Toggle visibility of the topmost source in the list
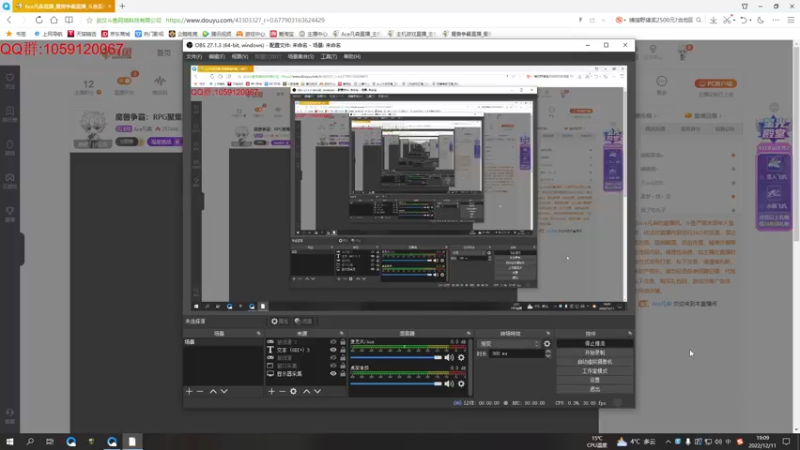800x450 pixels. pyautogui.click(x=333, y=342)
